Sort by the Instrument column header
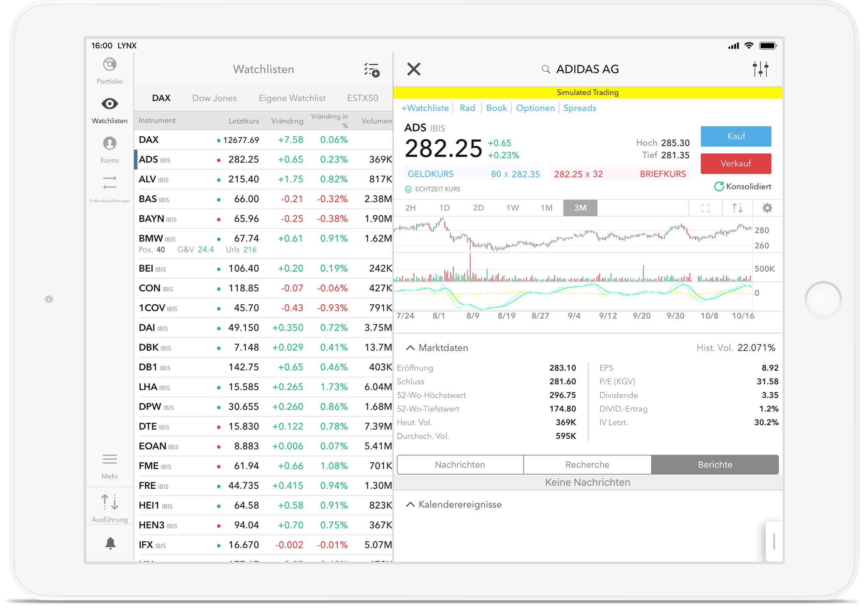 (x=157, y=120)
